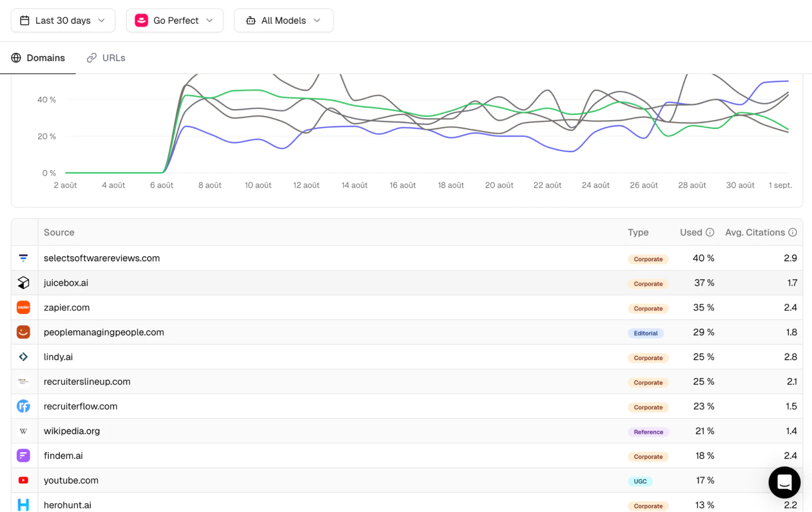Click the 12 août label on chart axis

click(x=307, y=185)
